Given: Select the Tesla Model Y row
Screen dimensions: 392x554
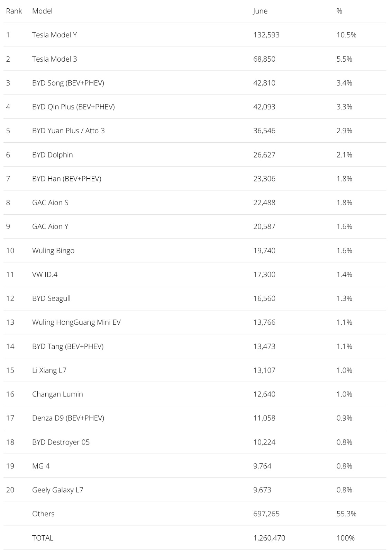Looking at the screenshot, I should [x=54, y=35].
